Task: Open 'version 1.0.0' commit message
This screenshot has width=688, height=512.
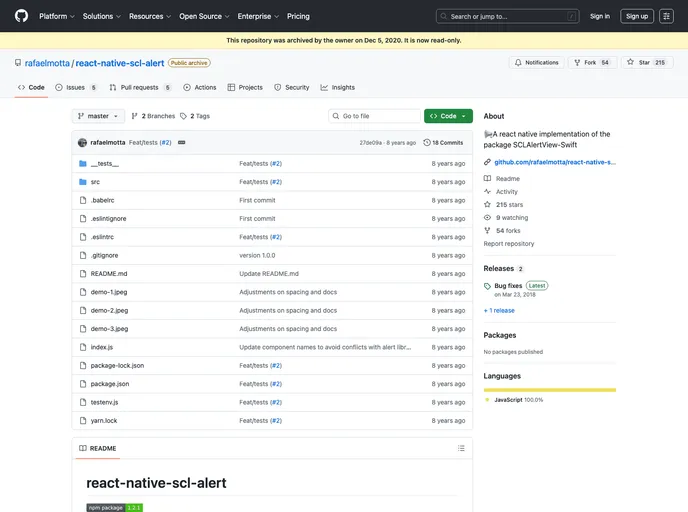Action: coord(257,255)
